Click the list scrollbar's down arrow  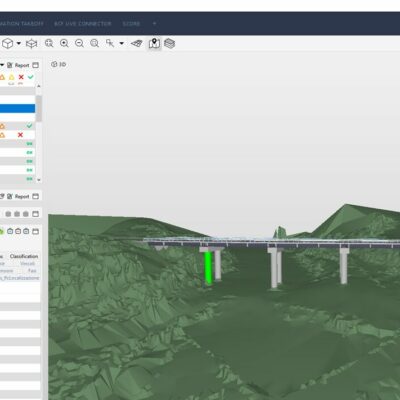click(x=39, y=180)
